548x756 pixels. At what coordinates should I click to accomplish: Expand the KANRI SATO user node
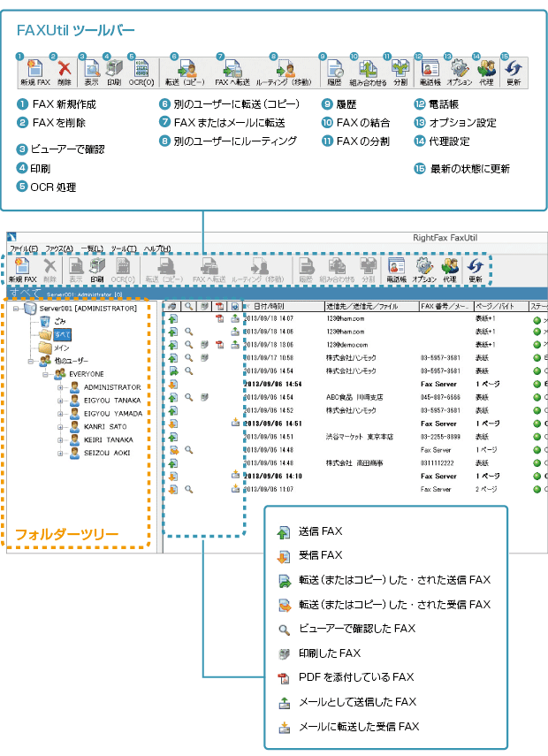(x=60, y=427)
